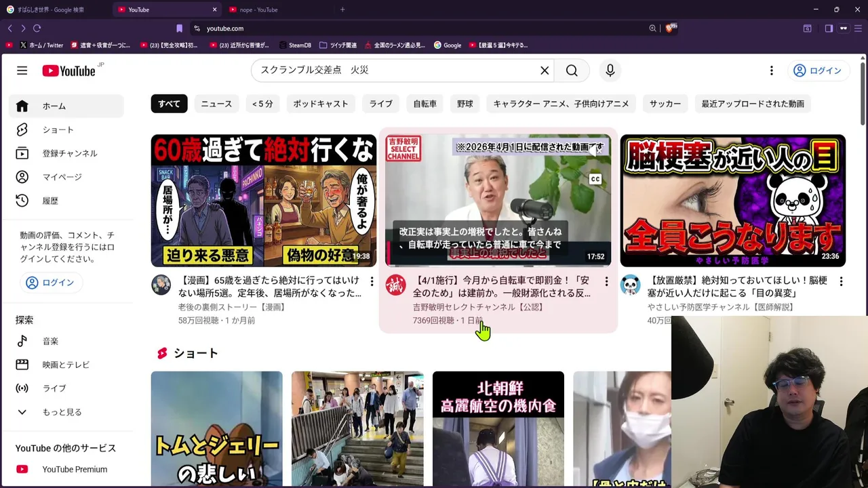Click the sidebar ログイン button
This screenshot has height=488, width=868.
point(50,283)
